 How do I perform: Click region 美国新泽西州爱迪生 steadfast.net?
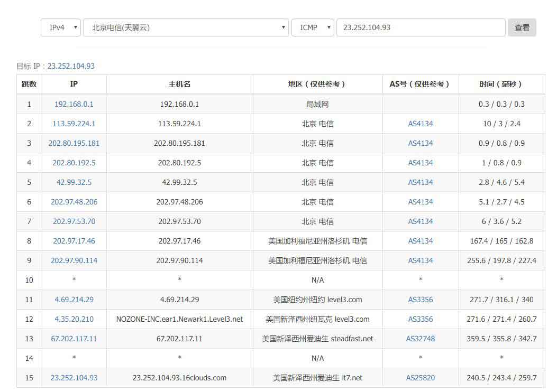pos(317,339)
